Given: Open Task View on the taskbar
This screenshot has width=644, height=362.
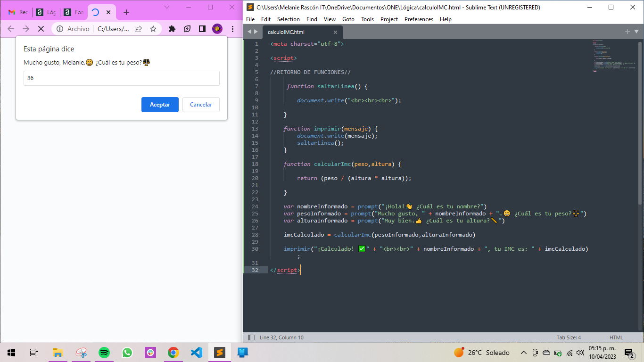Looking at the screenshot, I should [33, 353].
